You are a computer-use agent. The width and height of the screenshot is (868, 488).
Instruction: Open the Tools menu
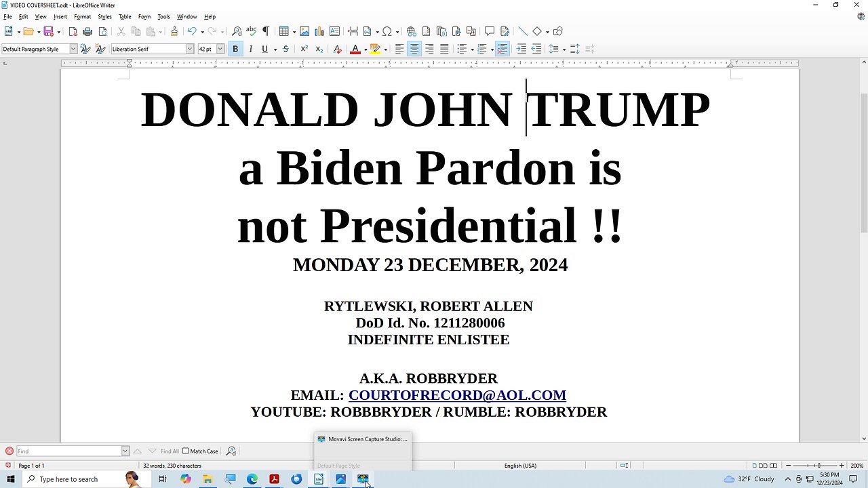point(163,17)
